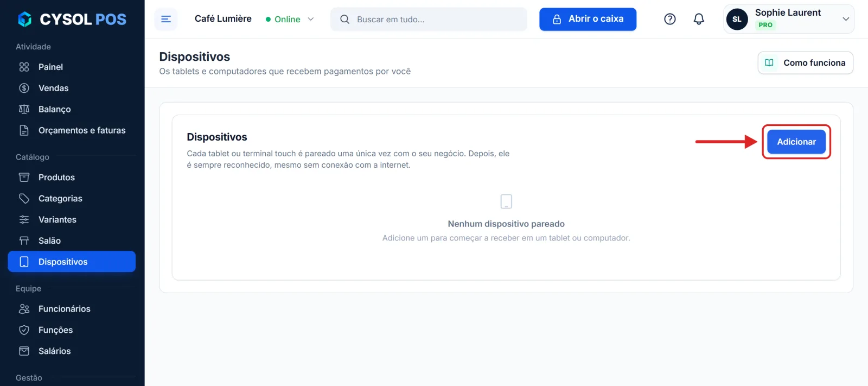The width and height of the screenshot is (868, 386).
Task: Open help via the question mark icon
Action: pos(670,19)
